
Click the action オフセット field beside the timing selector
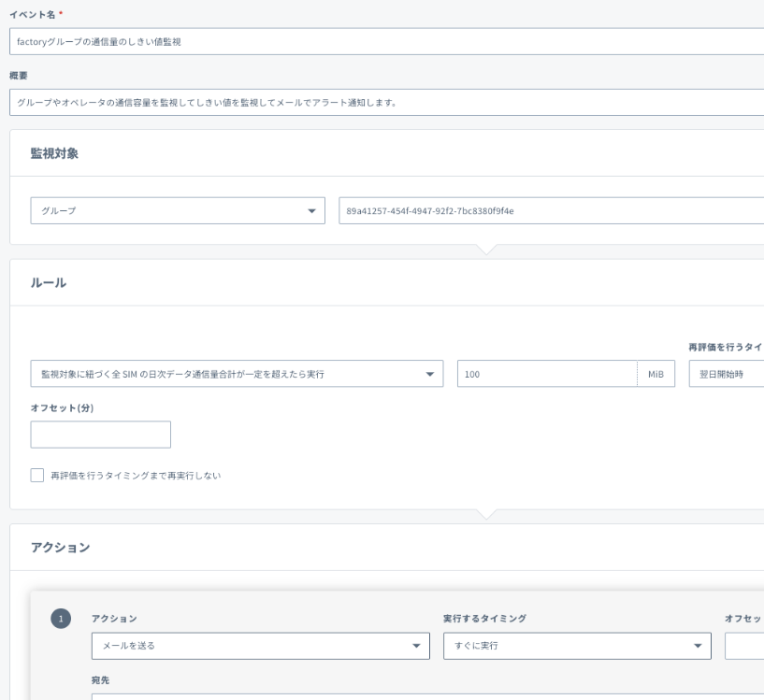(743, 646)
